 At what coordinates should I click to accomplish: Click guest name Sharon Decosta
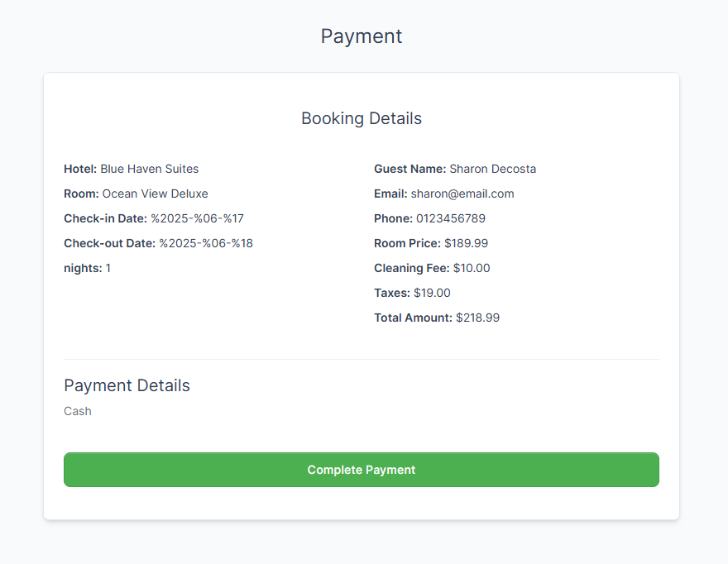492,169
